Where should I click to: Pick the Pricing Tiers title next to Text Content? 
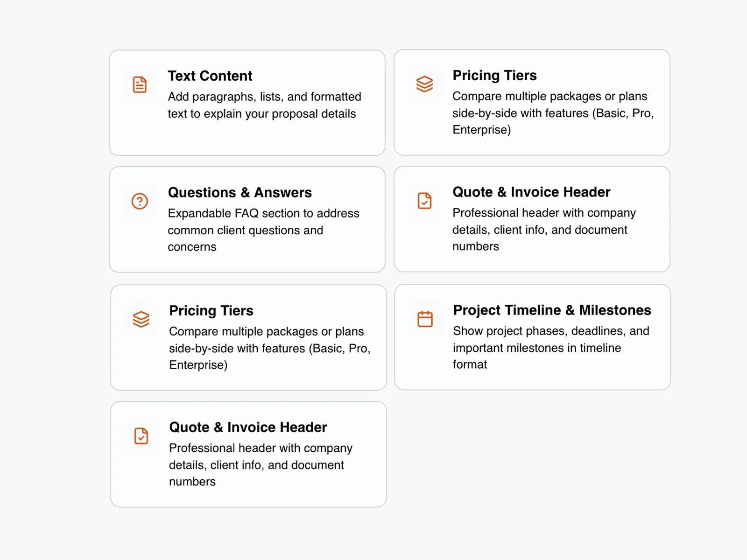[494, 75]
